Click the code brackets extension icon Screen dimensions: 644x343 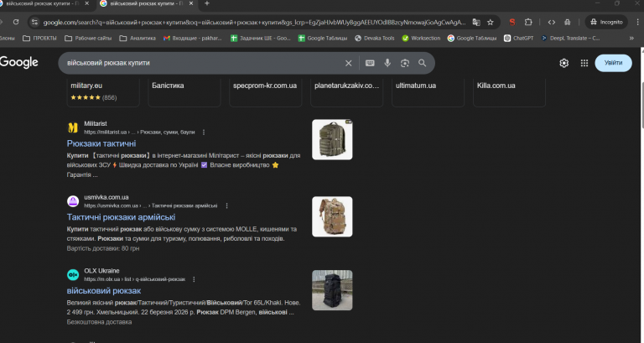coord(552,22)
